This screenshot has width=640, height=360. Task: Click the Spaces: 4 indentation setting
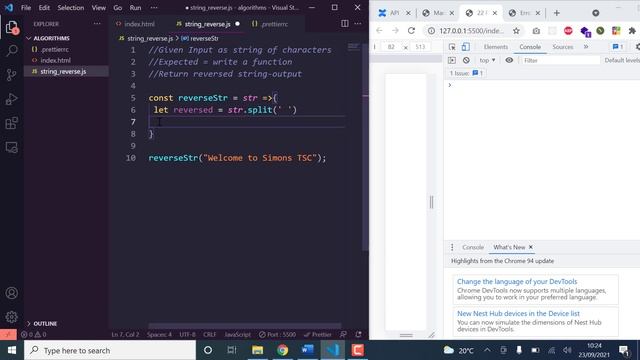(159, 334)
